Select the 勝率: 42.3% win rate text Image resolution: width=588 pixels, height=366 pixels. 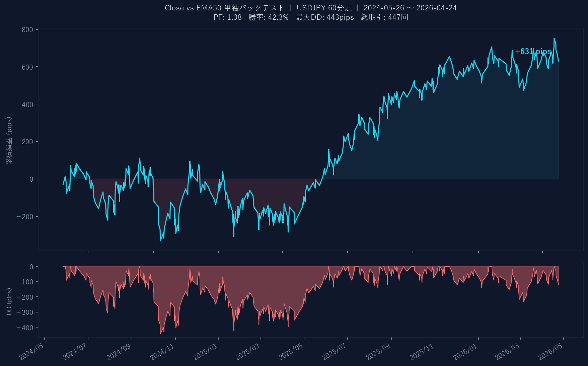[x=268, y=17]
